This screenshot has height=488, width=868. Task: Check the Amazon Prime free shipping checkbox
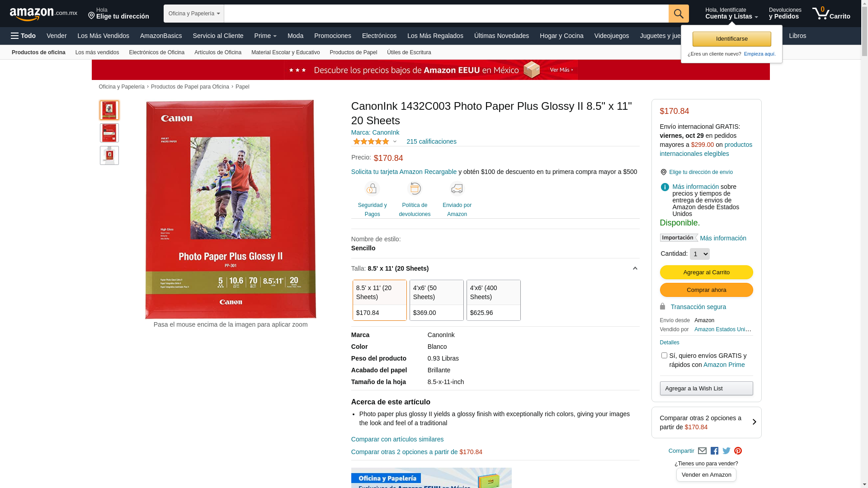(664, 356)
